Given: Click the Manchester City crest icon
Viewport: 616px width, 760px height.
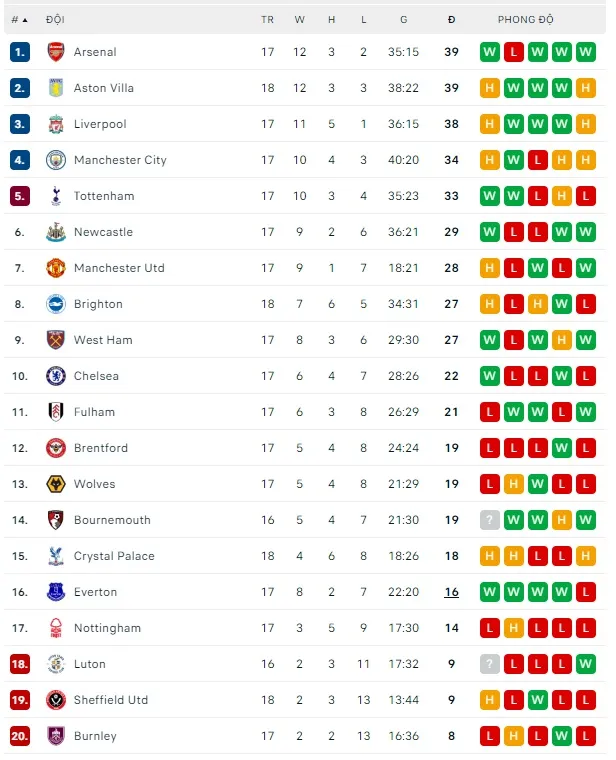Looking at the screenshot, I should 56,160.
